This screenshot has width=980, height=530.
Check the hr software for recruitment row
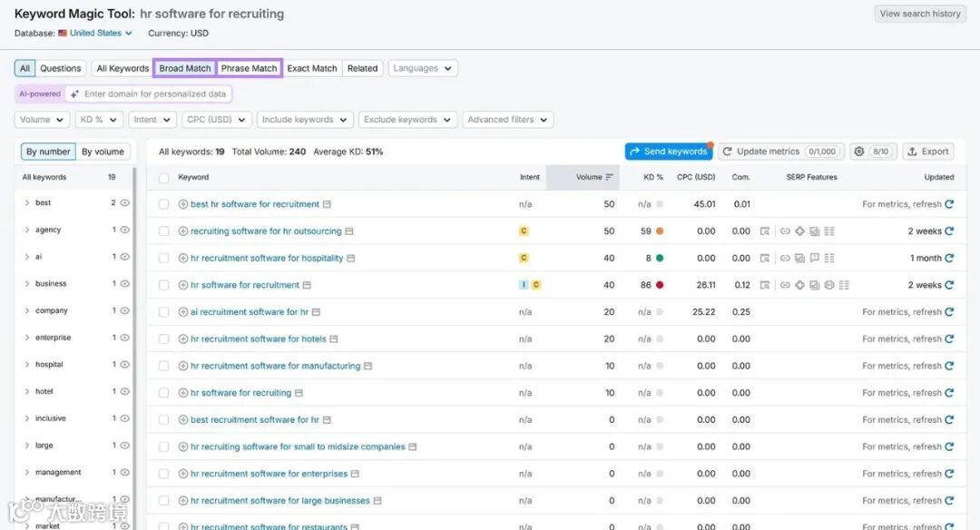click(163, 284)
